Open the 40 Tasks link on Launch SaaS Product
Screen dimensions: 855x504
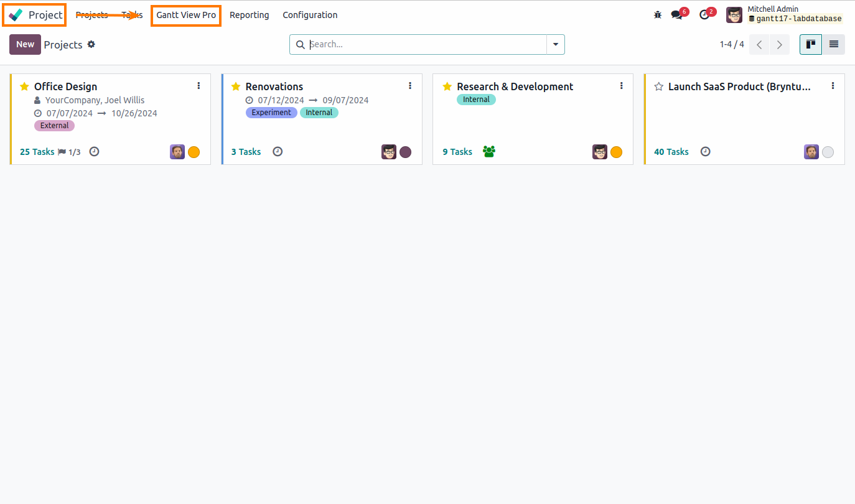671,151
